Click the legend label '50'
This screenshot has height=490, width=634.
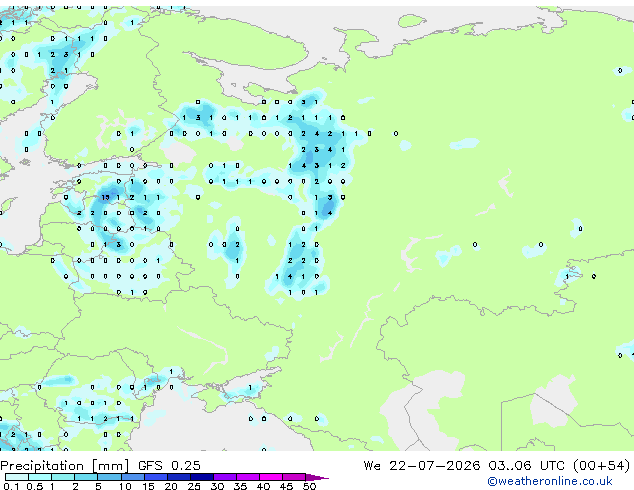click(309, 486)
